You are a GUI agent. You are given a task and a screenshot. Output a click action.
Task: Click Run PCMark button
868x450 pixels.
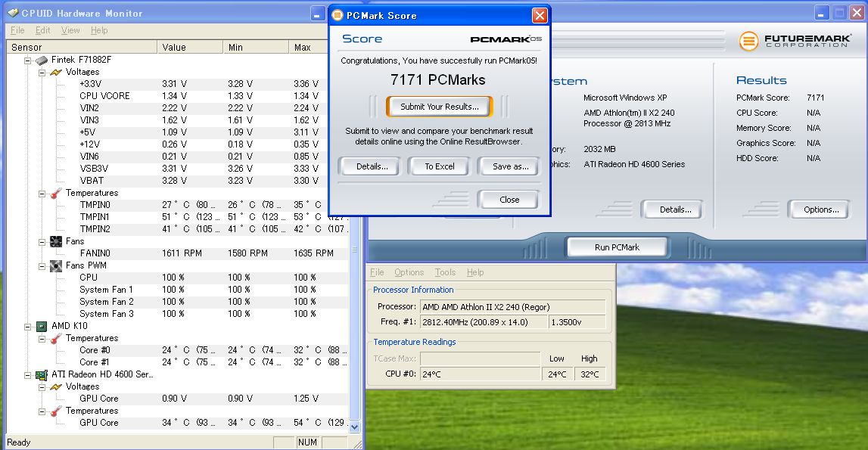click(x=617, y=247)
